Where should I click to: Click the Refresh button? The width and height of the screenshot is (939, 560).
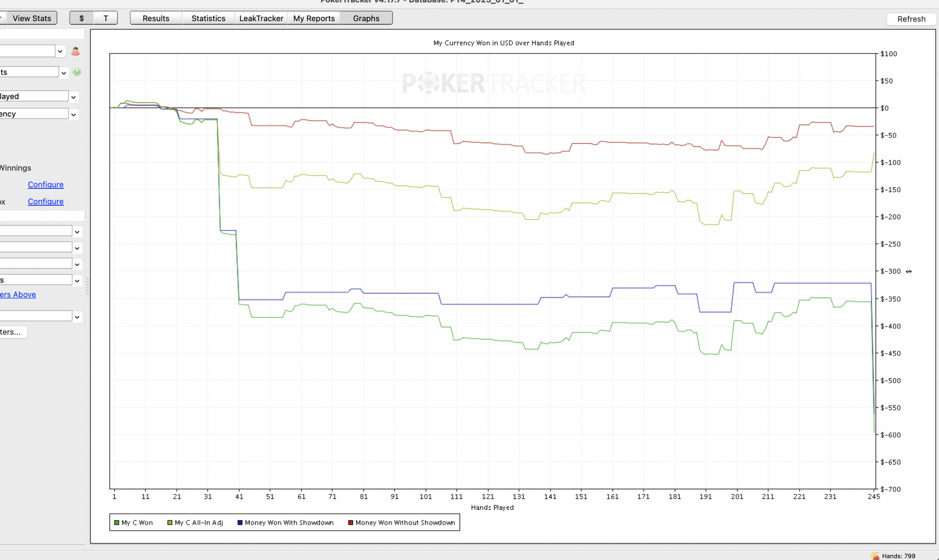911,19
